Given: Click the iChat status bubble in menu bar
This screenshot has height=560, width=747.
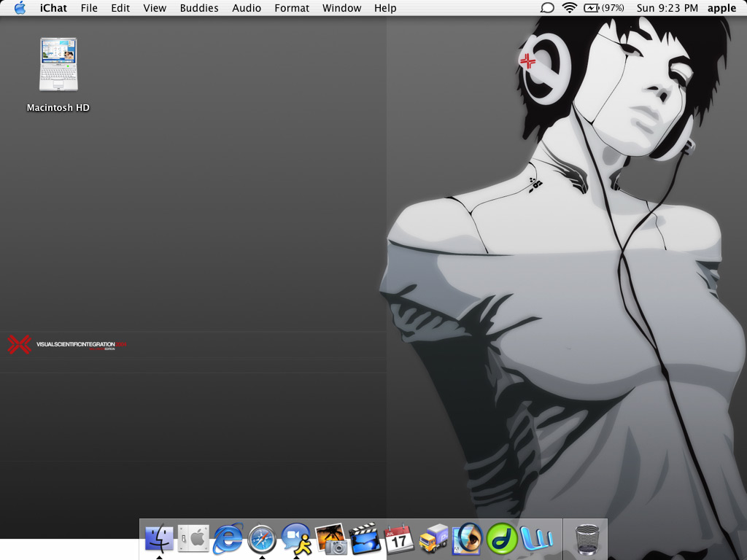Looking at the screenshot, I should point(547,8).
